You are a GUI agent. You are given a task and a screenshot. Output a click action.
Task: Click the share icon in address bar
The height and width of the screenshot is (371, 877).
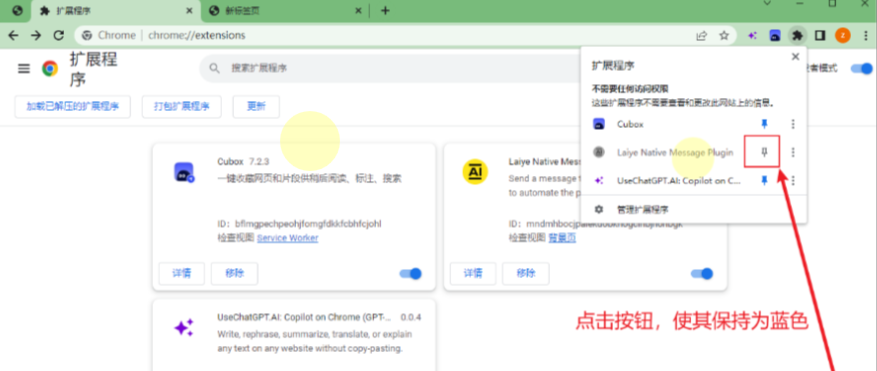click(701, 36)
